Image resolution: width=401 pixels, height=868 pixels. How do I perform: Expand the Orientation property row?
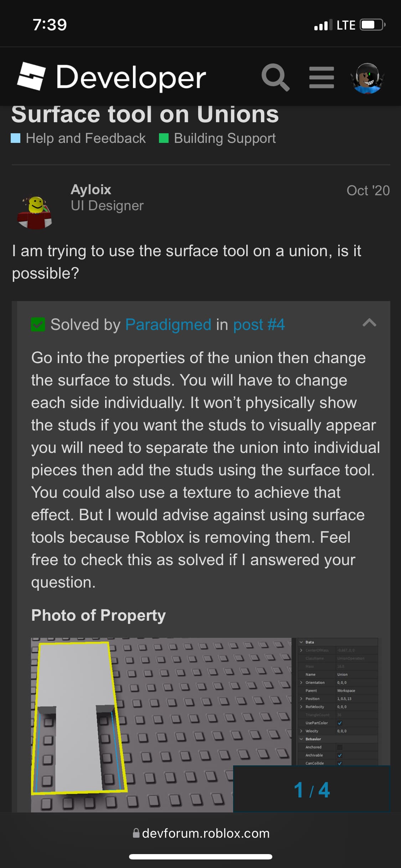click(302, 683)
